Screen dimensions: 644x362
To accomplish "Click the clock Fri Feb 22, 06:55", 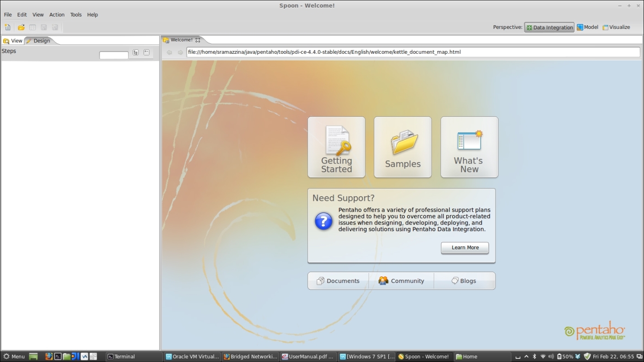I will tap(613, 356).
